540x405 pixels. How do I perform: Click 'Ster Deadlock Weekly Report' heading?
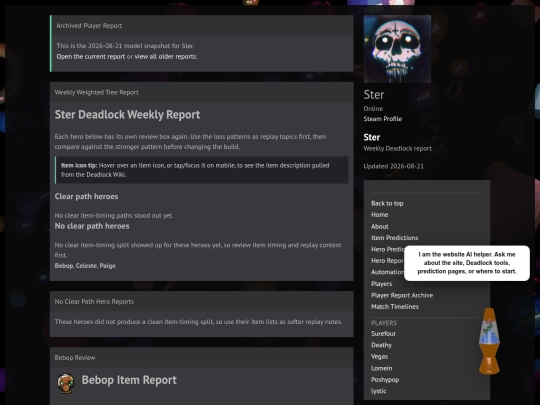pyautogui.click(x=127, y=114)
